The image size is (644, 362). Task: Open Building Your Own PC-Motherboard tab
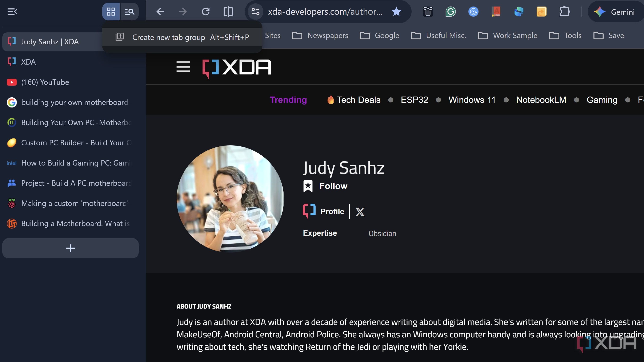click(71, 122)
